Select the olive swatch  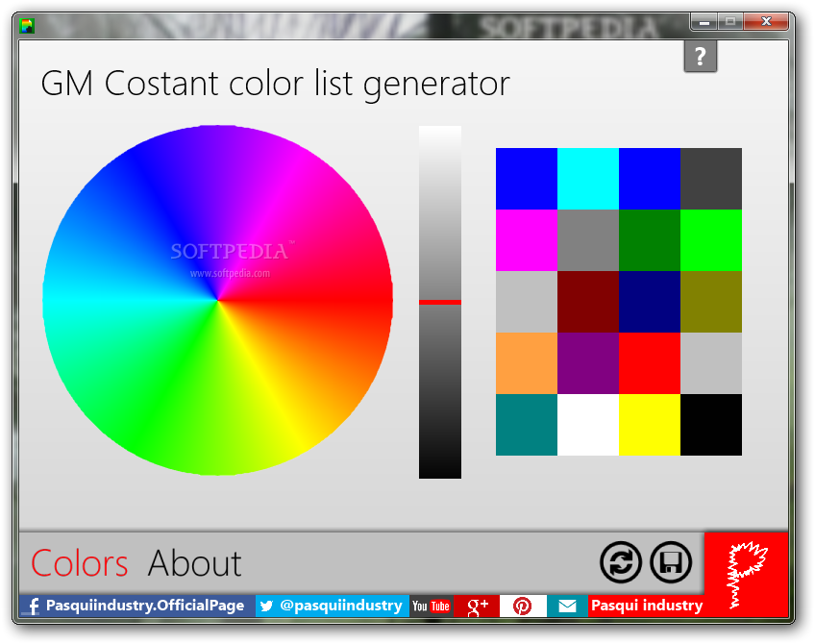[x=711, y=302]
